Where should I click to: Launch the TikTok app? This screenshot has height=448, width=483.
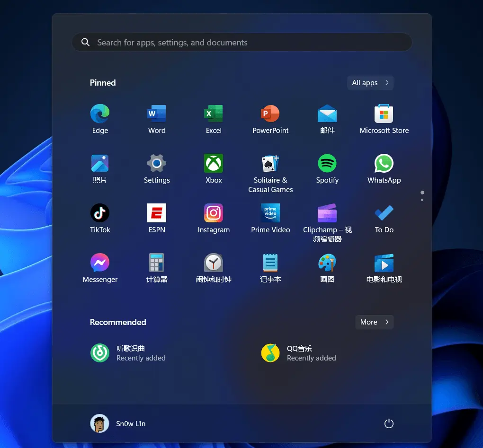point(100,218)
